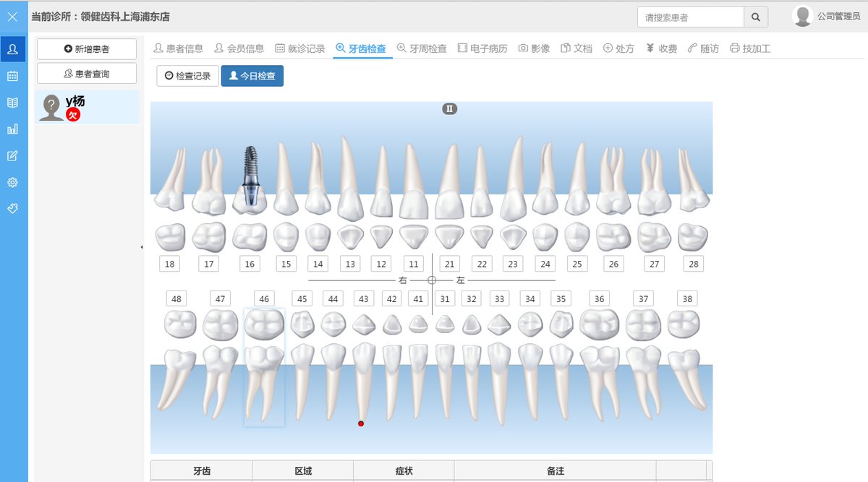Click the magnifier search button
The width and height of the screenshot is (868, 482).
756,17
